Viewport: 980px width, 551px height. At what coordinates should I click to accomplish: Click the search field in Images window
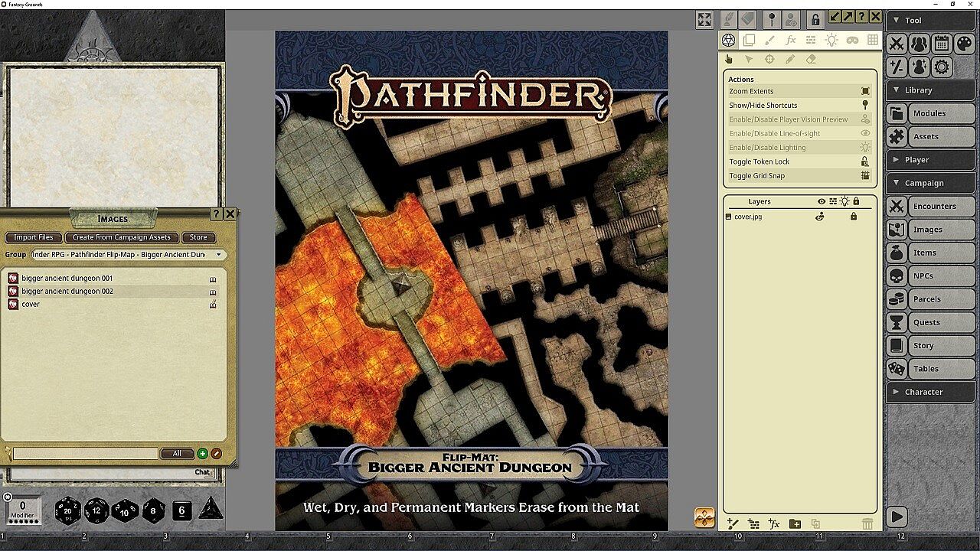(x=85, y=454)
